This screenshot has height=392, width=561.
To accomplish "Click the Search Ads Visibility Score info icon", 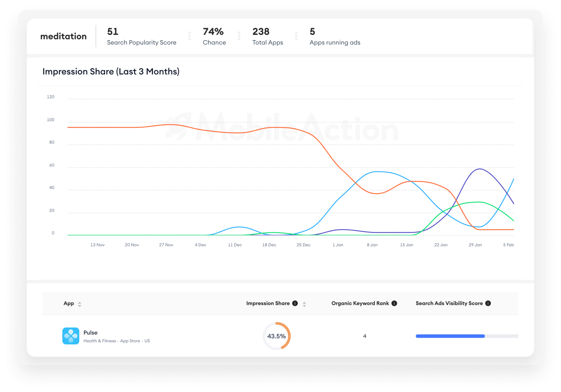I will (x=488, y=303).
